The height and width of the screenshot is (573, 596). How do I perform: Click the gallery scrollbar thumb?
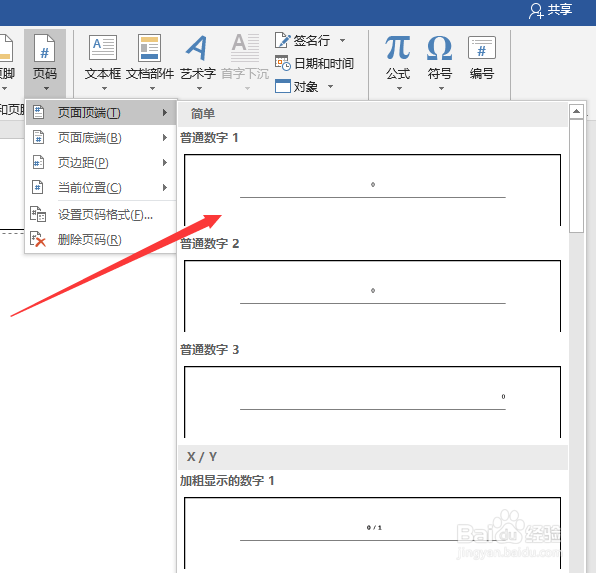(x=576, y=176)
